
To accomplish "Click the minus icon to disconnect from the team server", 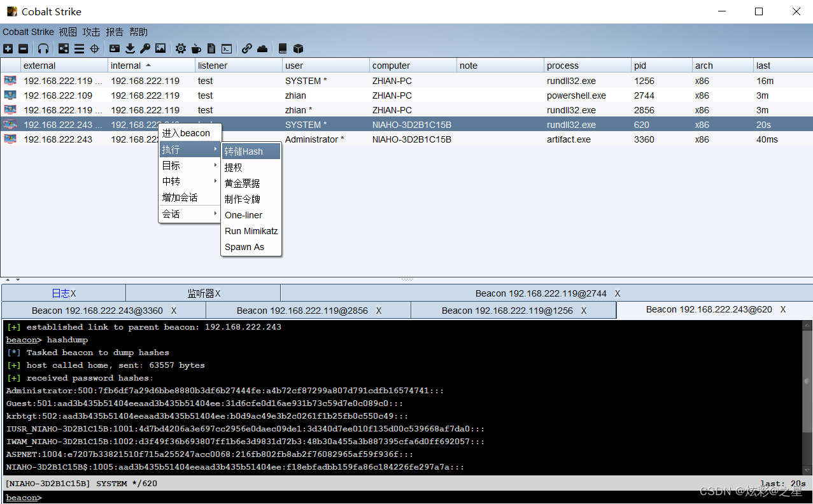I will (x=23, y=48).
